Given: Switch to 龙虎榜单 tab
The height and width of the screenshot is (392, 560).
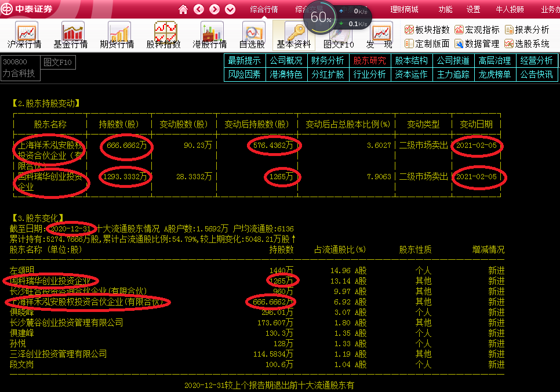Looking at the screenshot, I should click(x=495, y=74).
